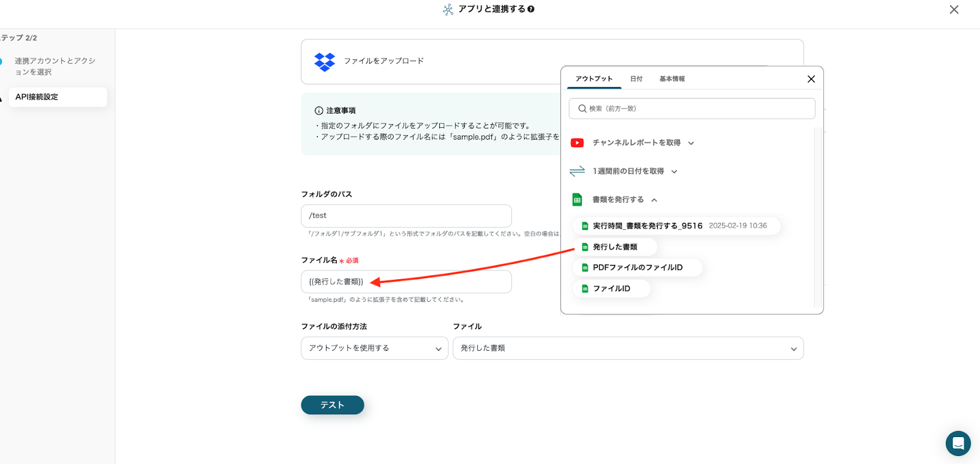Click the YouTube icon in output list
The image size is (980, 464).
pos(577,143)
